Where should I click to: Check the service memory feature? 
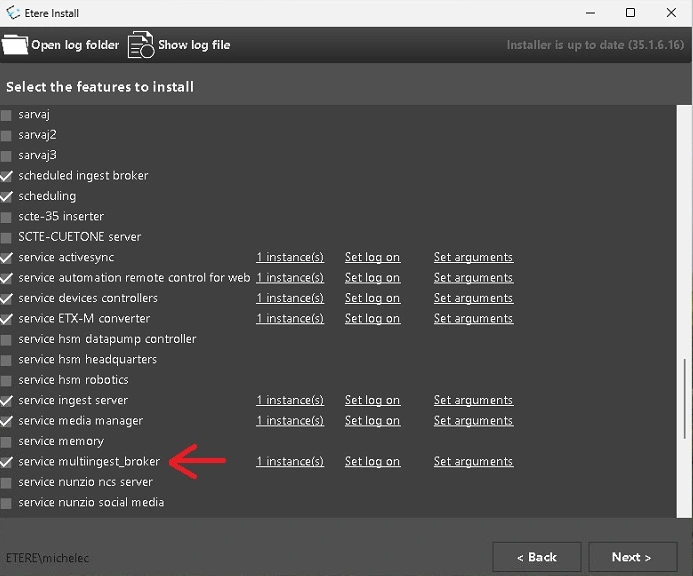click(7, 442)
